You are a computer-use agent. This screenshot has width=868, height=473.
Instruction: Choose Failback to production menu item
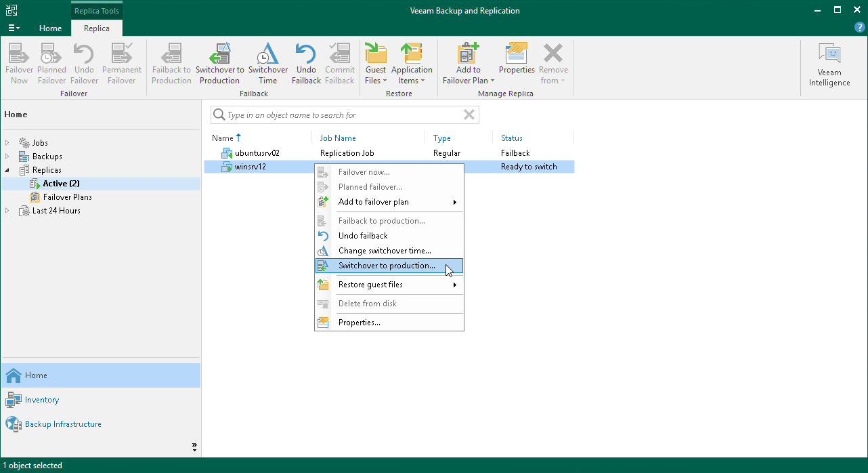point(389,221)
